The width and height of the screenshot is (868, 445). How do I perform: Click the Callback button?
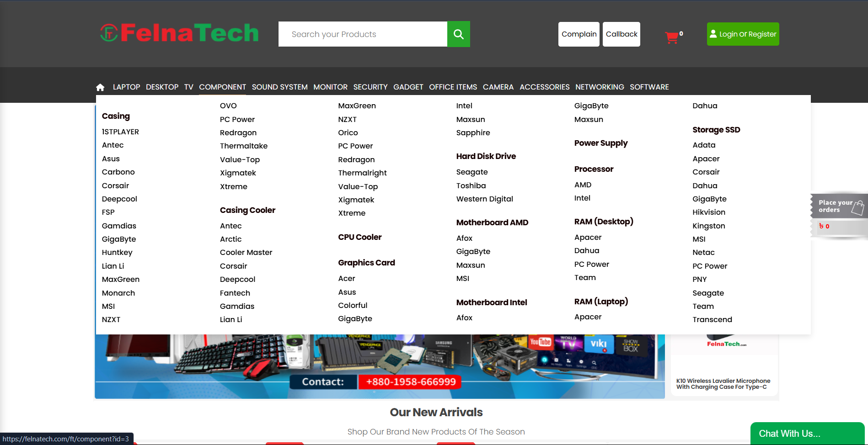tap(622, 34)
